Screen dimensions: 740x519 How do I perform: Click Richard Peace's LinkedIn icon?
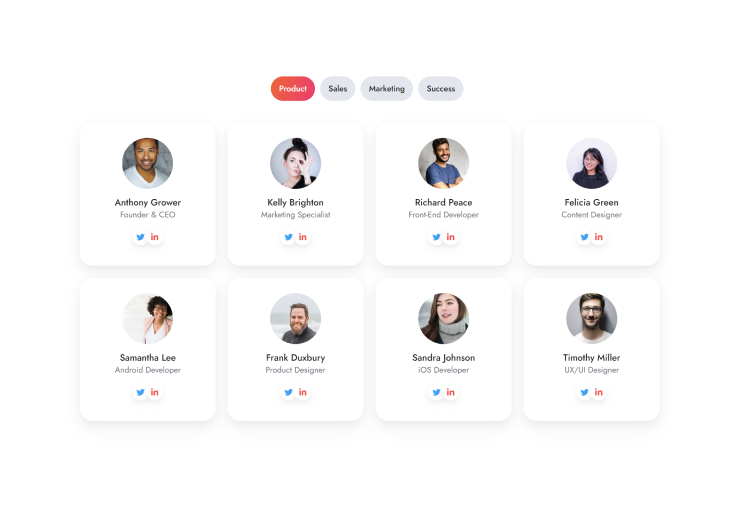click(x=451, y=237)
